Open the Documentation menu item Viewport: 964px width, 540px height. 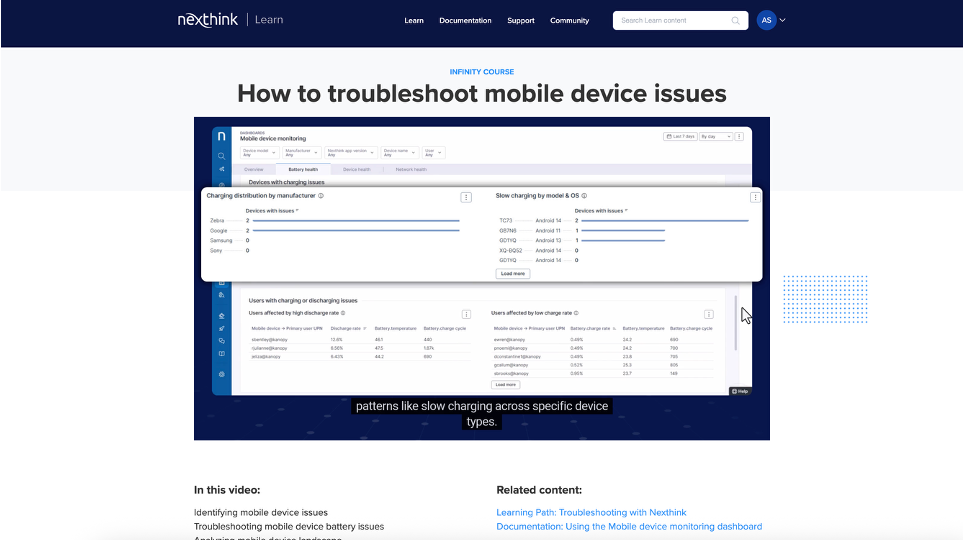[465, 20]
